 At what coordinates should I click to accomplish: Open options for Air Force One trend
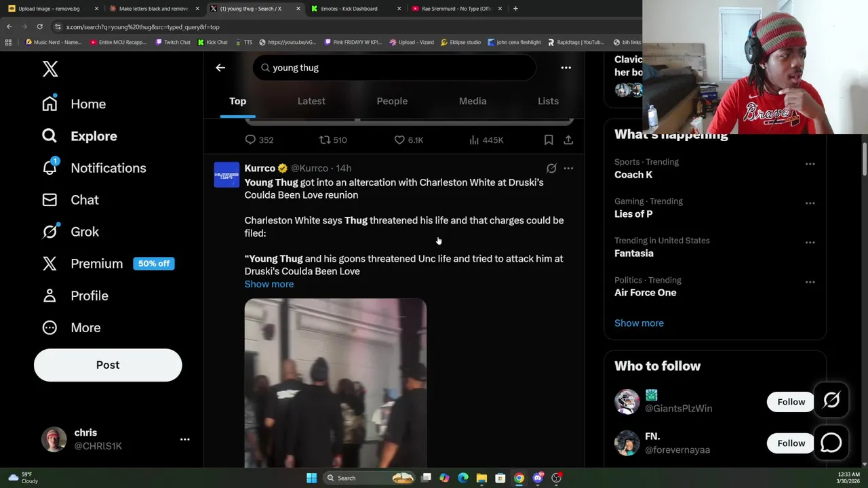point(810,281)
